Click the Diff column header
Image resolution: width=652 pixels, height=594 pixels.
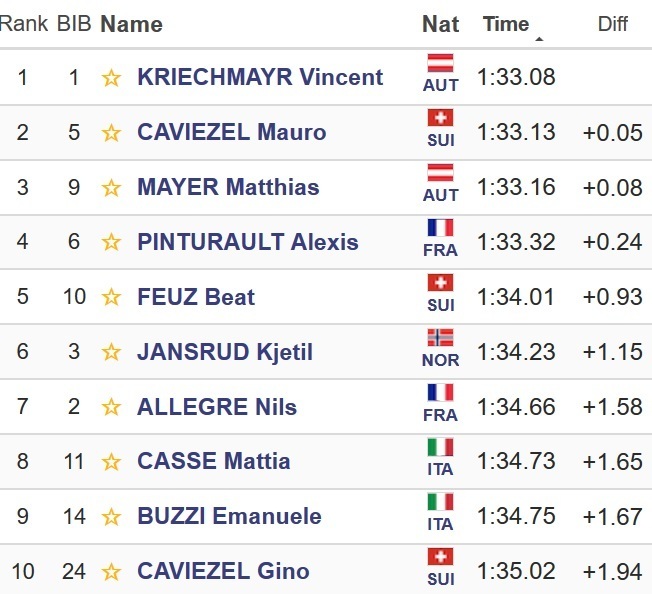pyautogui.click(x=612, y=24)
